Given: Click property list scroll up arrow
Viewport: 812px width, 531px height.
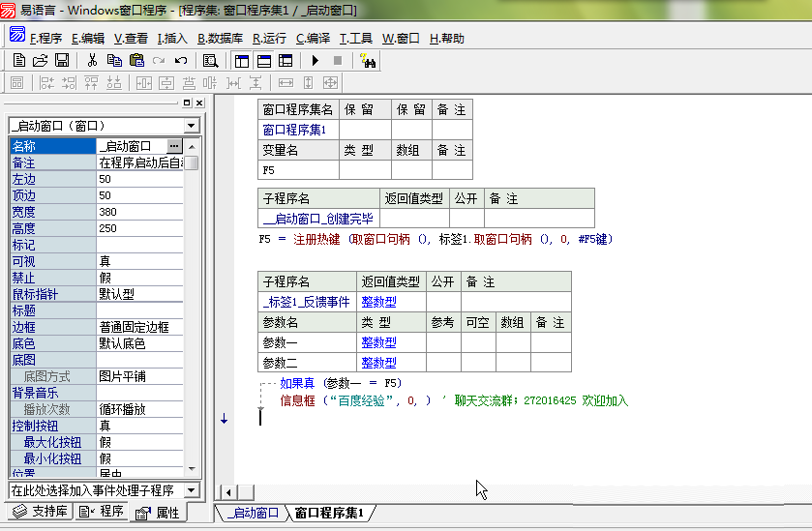Looking at the screenshot, I should [x=192, y=146].
